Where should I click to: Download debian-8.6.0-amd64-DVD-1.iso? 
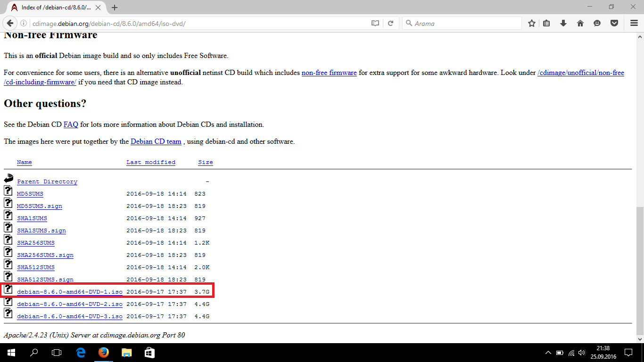(70, 292)
